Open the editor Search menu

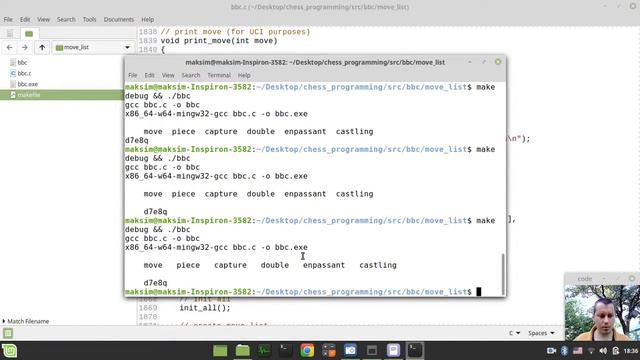66,20
